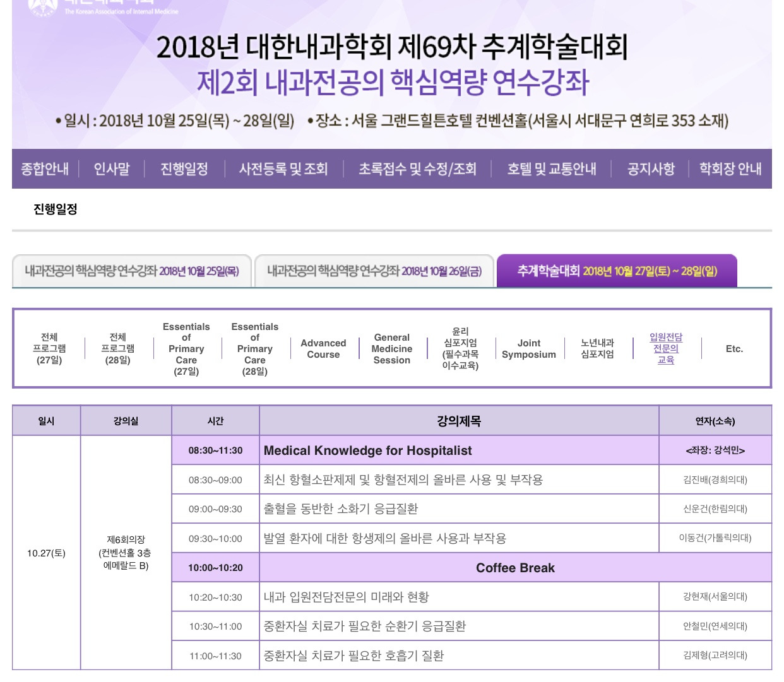The width and height of the screenshot is (784, 682).
Task: Click speaker 강현재(서울의대)
Action: (715, 597)
